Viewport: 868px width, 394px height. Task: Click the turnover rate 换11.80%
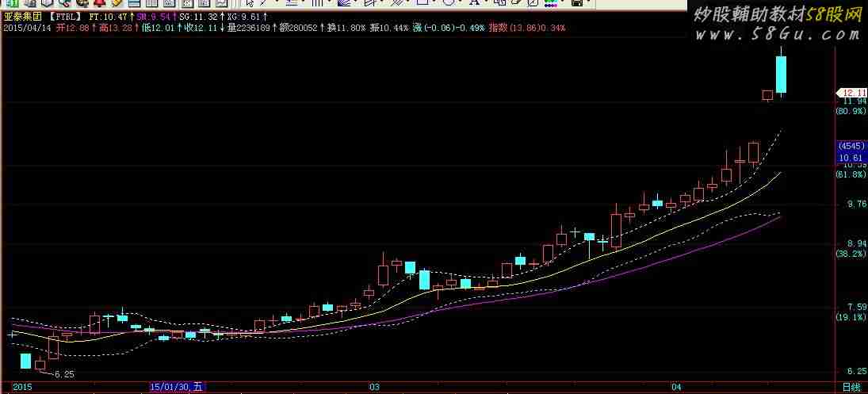point(346,28)
